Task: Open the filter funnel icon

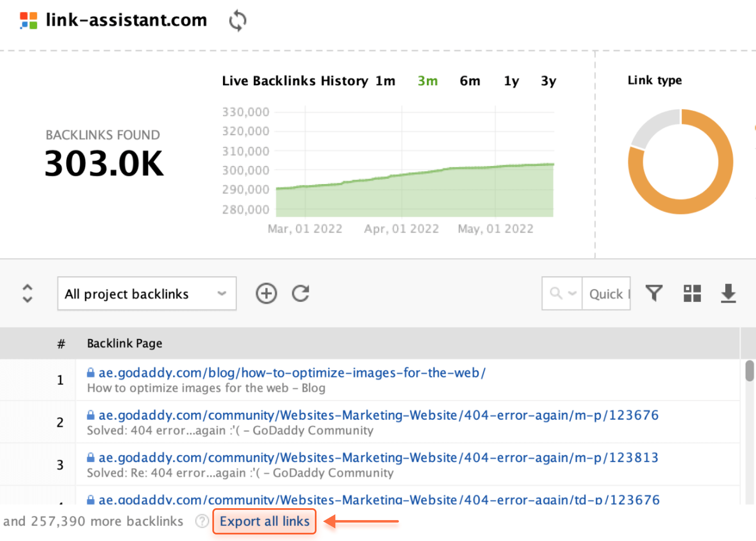Action: click(654, 293)
